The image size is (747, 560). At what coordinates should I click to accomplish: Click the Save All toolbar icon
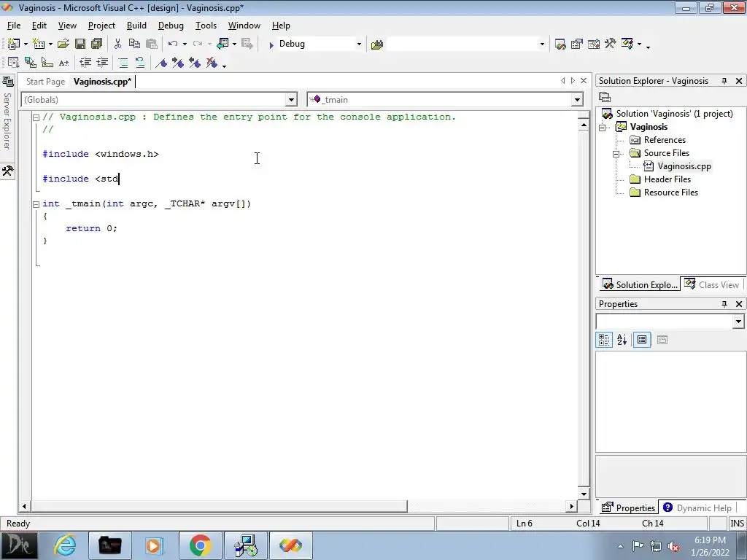click(97, 44)
